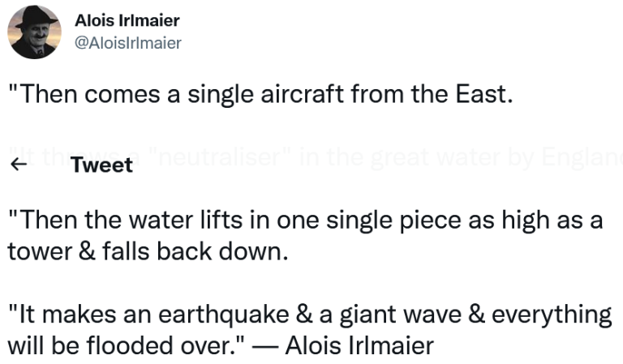The image size is (623, 364).
Task: Select the paragraph starting "It makes an earthquake"
Action: pos(310,330)
